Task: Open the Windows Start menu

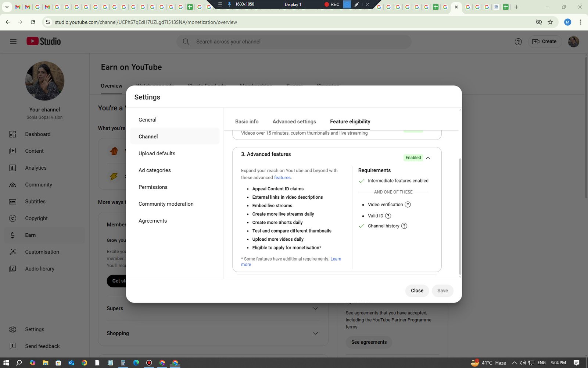Action: coord(6,363)
